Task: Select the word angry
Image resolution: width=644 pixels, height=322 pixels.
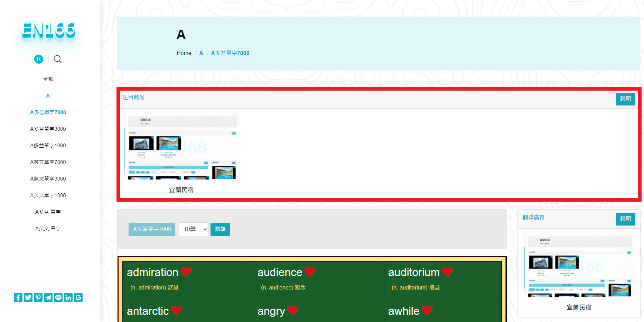Action: [x=271, y=311]
